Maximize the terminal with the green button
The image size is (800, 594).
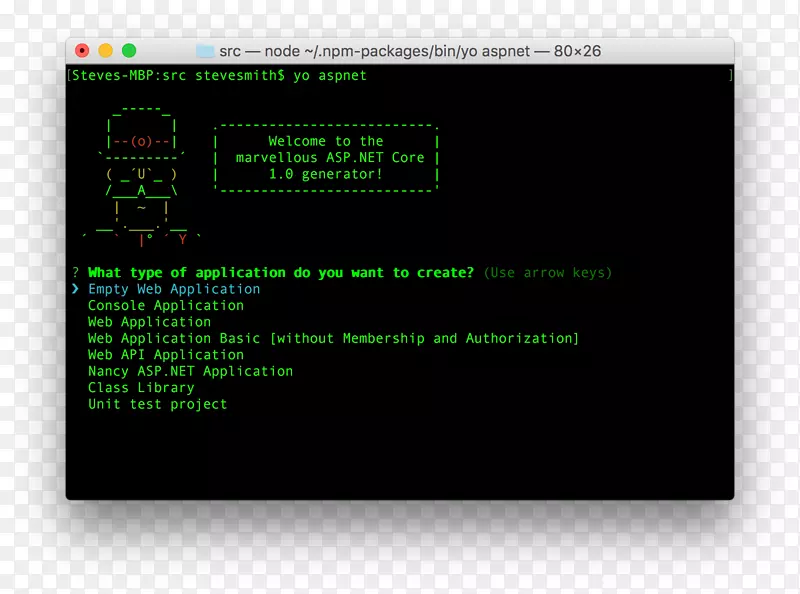(129, 51)
